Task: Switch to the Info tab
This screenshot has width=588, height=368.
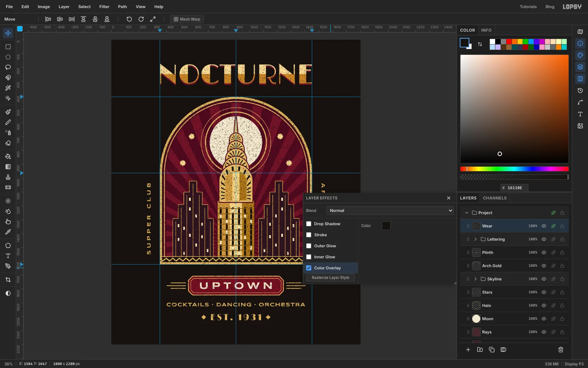Action: pos(486,30)
